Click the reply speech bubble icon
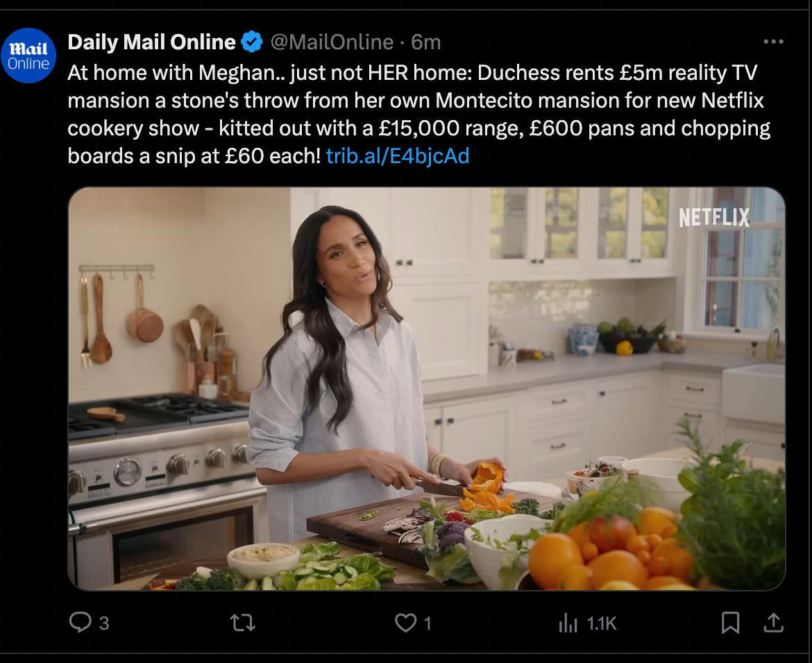 pyautogui.click(x=81, y=622)
